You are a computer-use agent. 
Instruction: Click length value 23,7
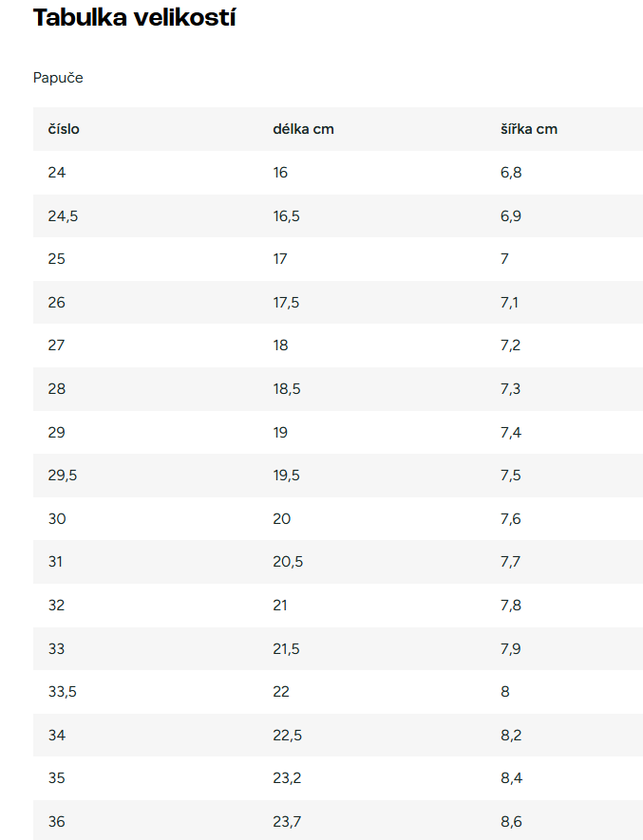(x=287, y=822)
